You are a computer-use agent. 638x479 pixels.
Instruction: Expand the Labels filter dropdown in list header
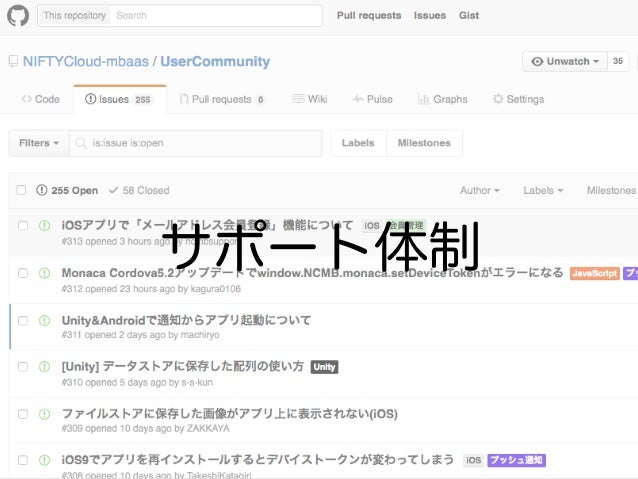543,190
